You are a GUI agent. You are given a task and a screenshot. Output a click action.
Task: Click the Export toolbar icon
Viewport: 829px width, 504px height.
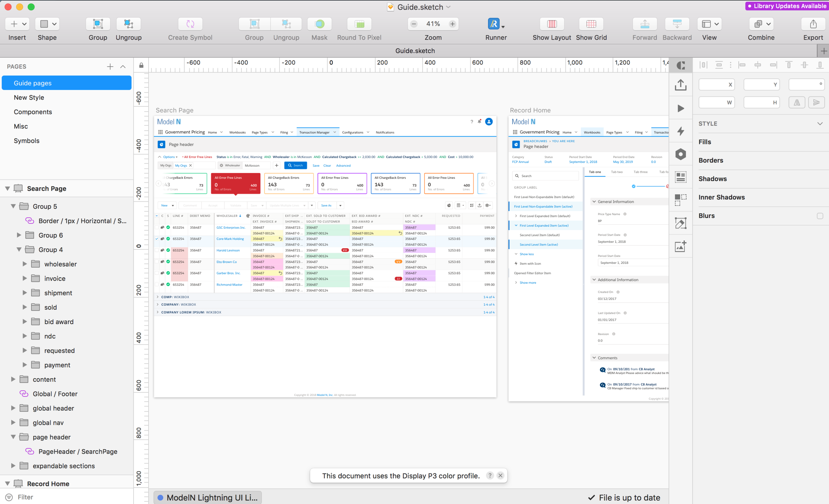813,24
